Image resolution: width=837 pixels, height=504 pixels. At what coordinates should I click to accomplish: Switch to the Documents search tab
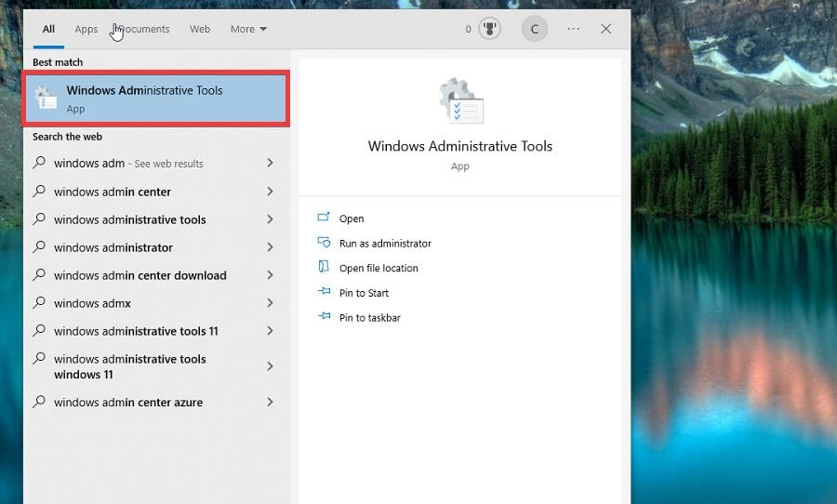click(141, 29)
